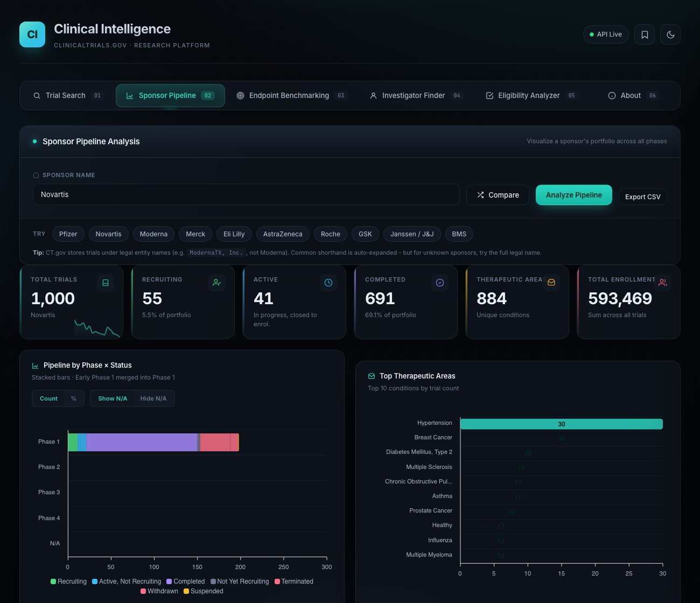Open bookmarks via the bookmark icon
The image size is (700, 603).
pyautogui.click(x=645, y=34)
